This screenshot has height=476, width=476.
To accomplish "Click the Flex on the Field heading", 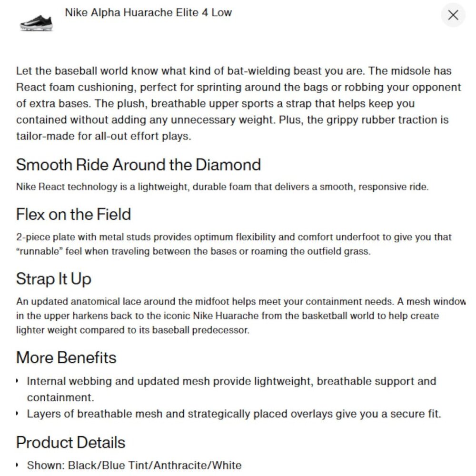I will pyautogui.click(x=73, y=214).
